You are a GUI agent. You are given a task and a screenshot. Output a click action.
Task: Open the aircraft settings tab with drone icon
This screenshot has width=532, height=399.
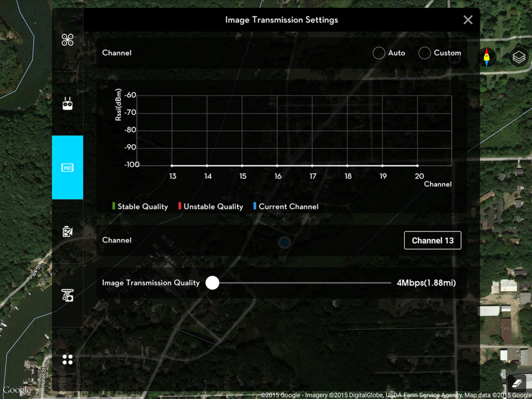67,40
